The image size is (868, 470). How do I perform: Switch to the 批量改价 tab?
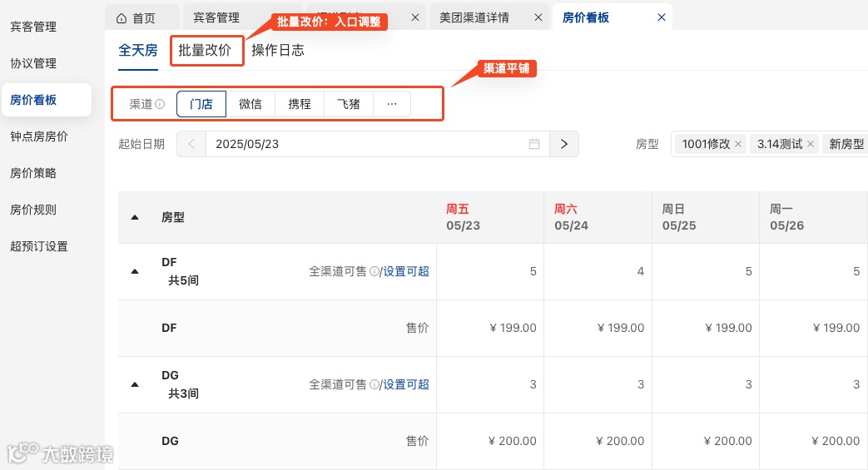click(x=205, y=50)
